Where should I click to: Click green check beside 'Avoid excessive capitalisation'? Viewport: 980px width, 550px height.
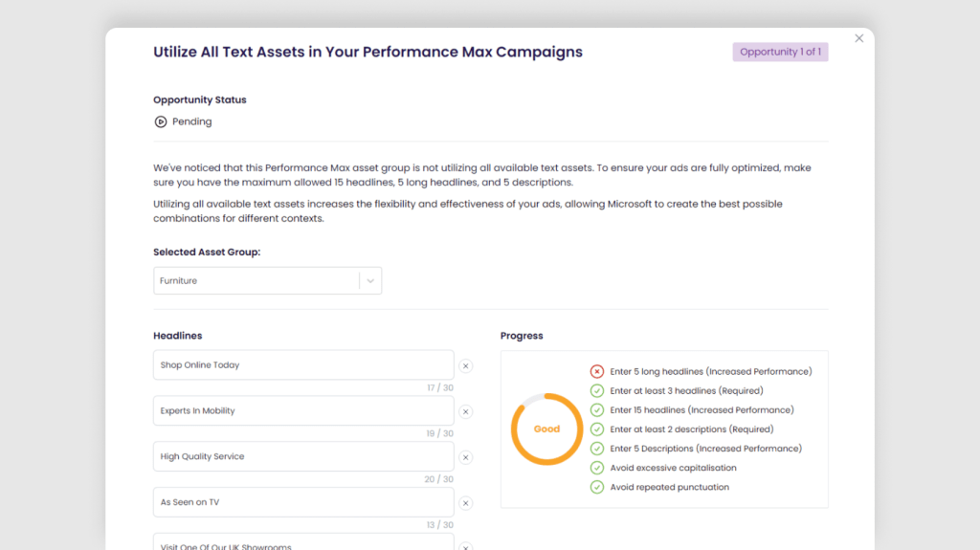597,468
